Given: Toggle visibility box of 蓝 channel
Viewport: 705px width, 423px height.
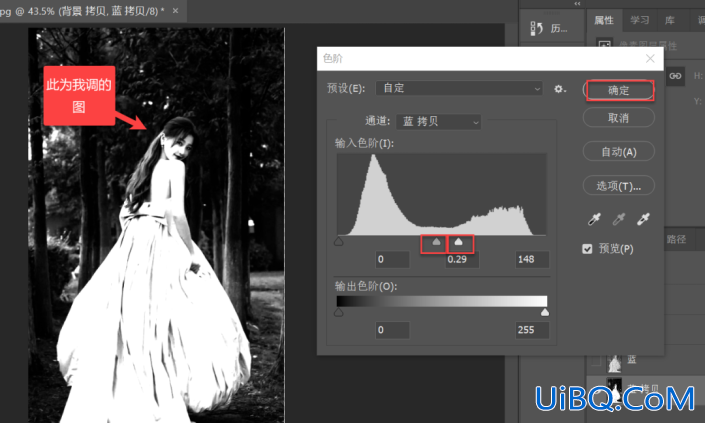Looking at the screenshot, I should pos(596,361).
